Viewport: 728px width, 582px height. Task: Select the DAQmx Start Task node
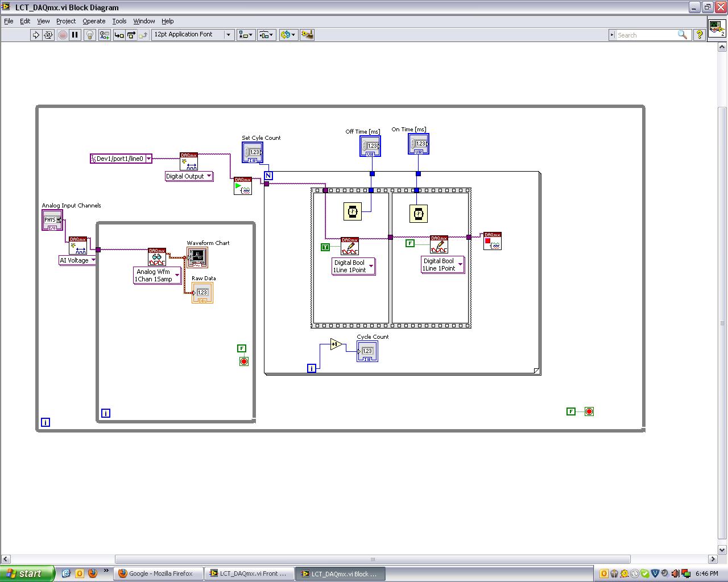pyautogui.click(x=243, y=186)
